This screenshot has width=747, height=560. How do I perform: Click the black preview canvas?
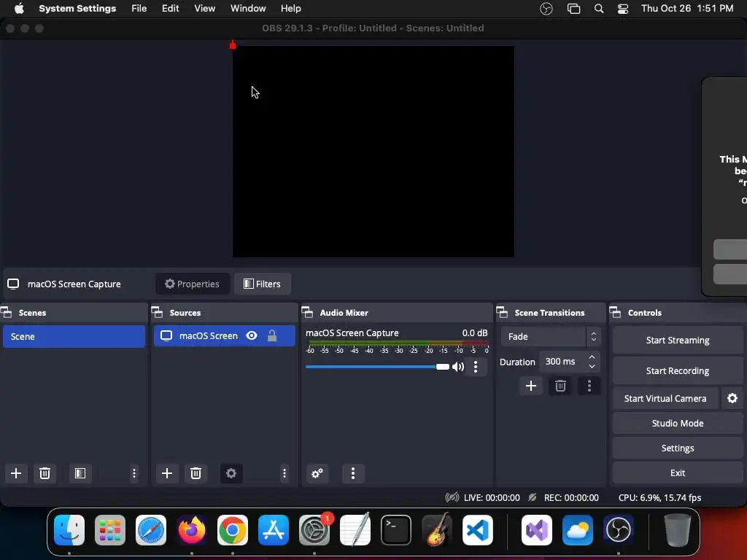pos(373,152)
